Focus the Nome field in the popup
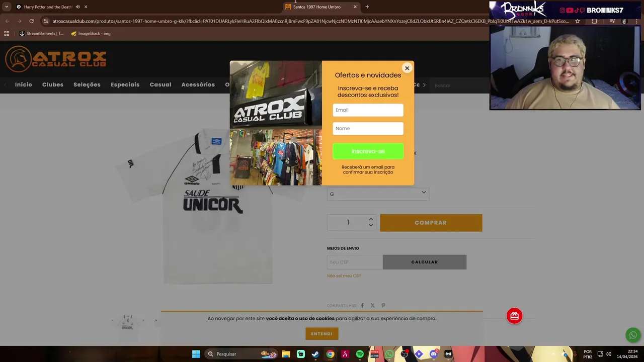The width and height of the screenshot is (644, 362). click(368, 128)
